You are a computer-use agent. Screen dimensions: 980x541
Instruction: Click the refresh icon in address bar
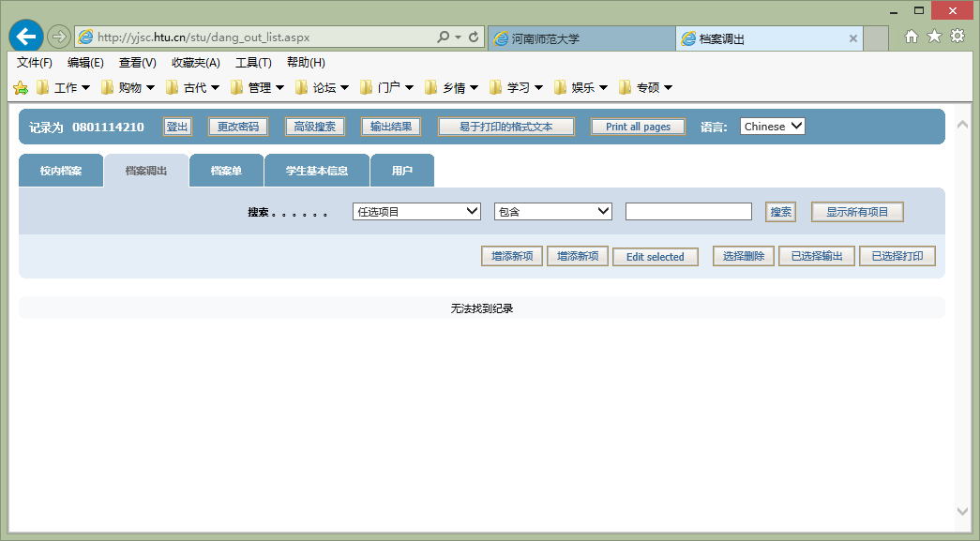pos(475,38)
